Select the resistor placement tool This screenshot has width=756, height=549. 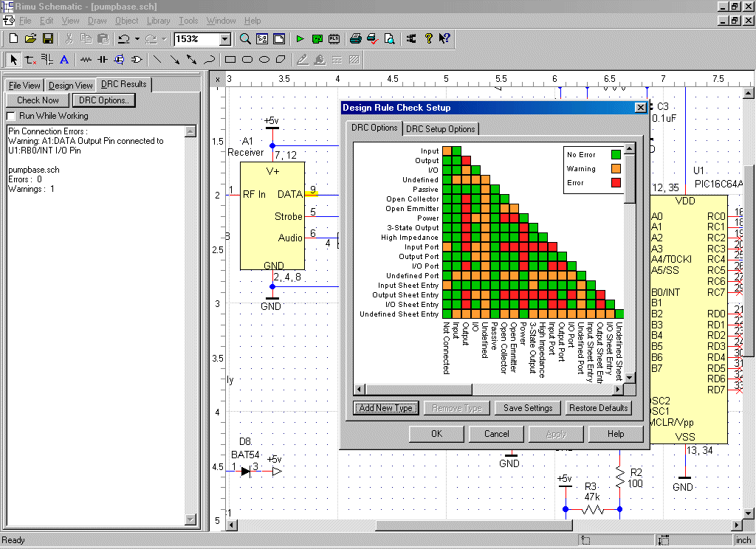[86, 60]
